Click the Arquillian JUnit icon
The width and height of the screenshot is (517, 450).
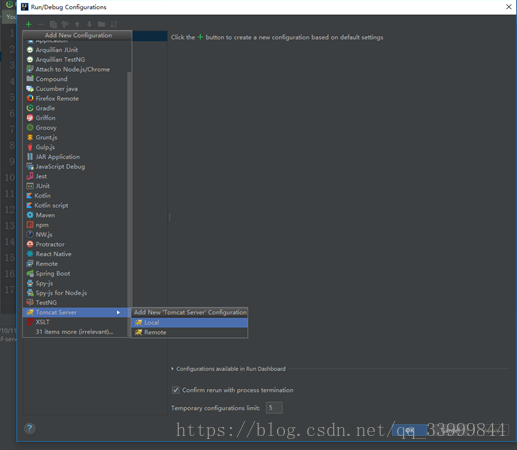coord(30,50)
